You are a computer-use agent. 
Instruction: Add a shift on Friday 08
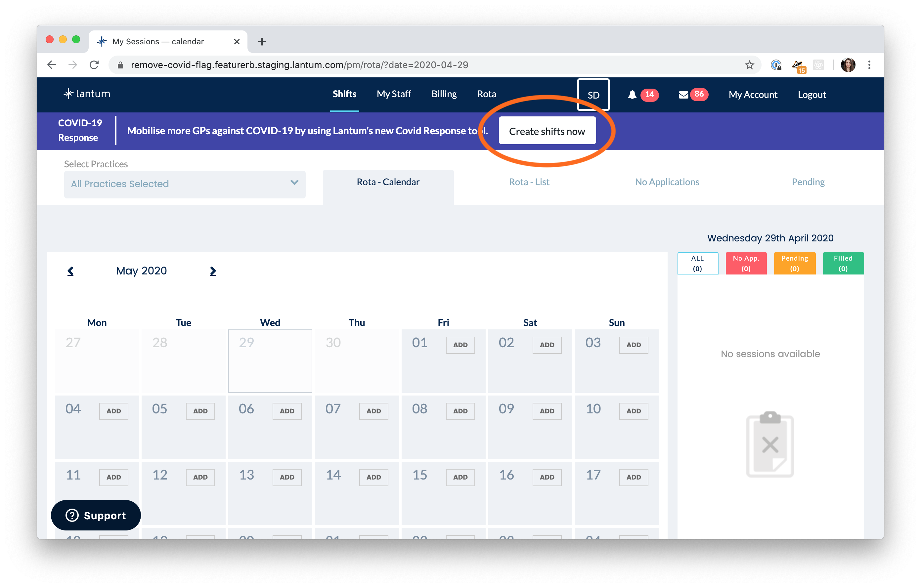coord(460,411)
